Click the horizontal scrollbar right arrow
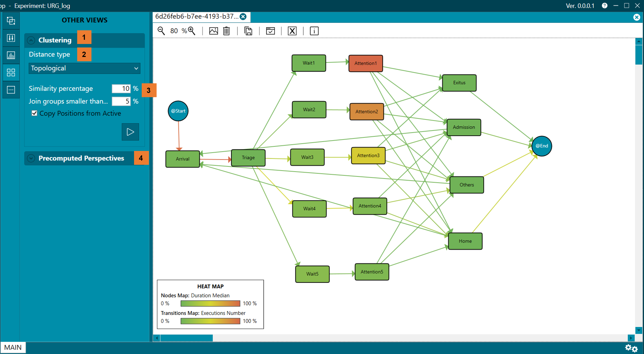 coord(631,338)
